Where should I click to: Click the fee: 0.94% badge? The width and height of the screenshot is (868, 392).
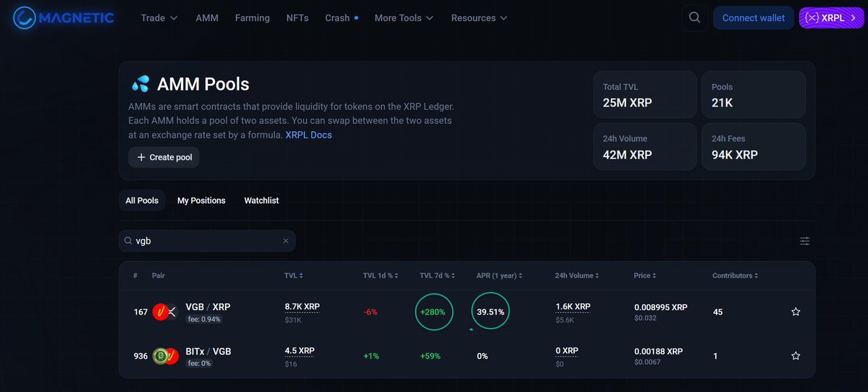pyautogui.click(x=203, y=320)
